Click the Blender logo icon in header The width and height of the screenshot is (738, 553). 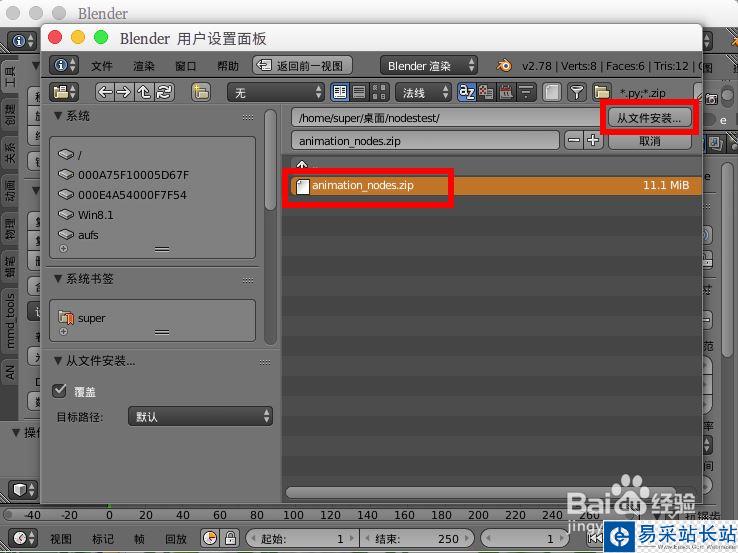[x=504, y=65]
